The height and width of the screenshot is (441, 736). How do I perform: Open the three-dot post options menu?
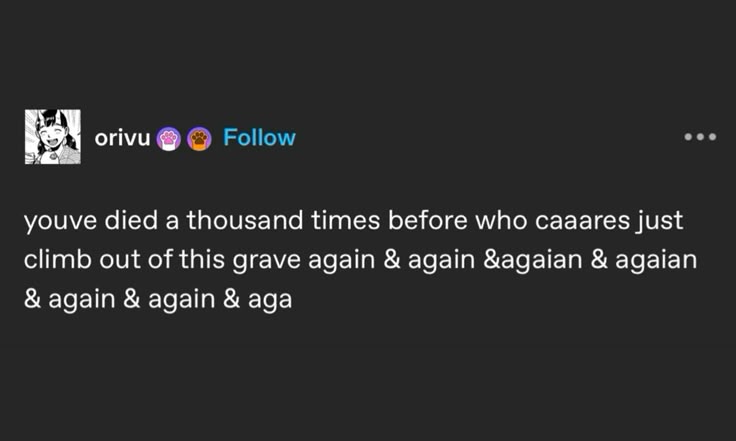(x=700, y=137)
